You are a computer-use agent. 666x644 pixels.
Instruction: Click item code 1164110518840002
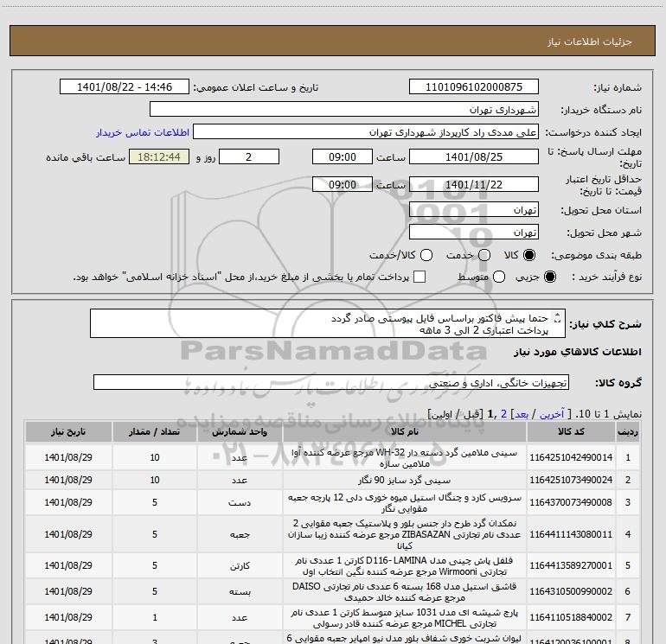point(571,618)
